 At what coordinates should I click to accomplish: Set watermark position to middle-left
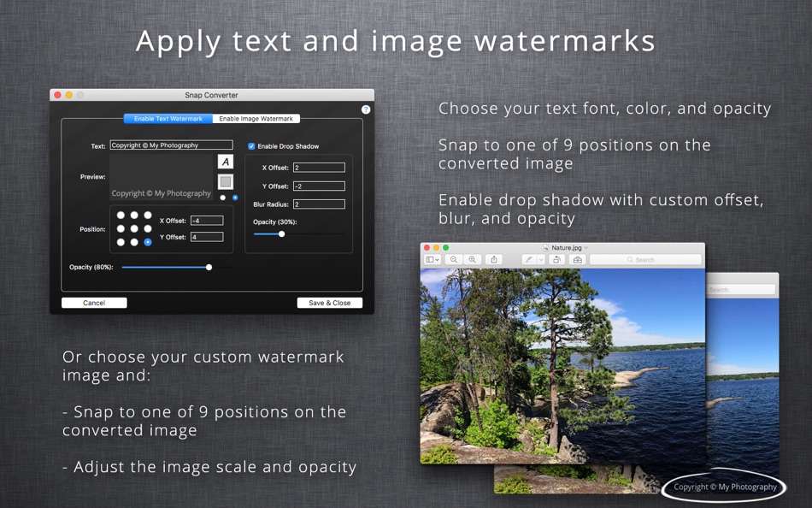click(121, 228)
